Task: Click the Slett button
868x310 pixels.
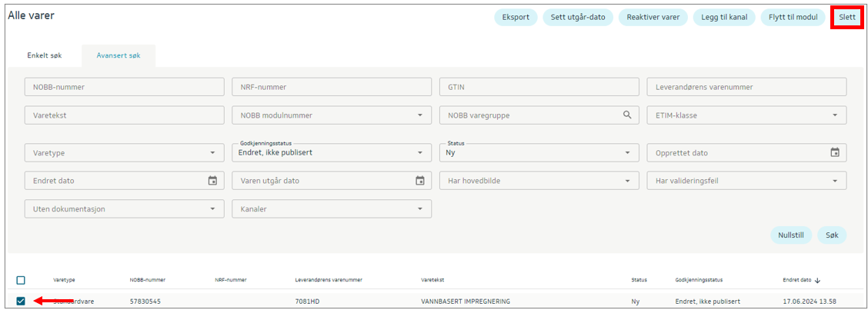Action: click(846, 17)
